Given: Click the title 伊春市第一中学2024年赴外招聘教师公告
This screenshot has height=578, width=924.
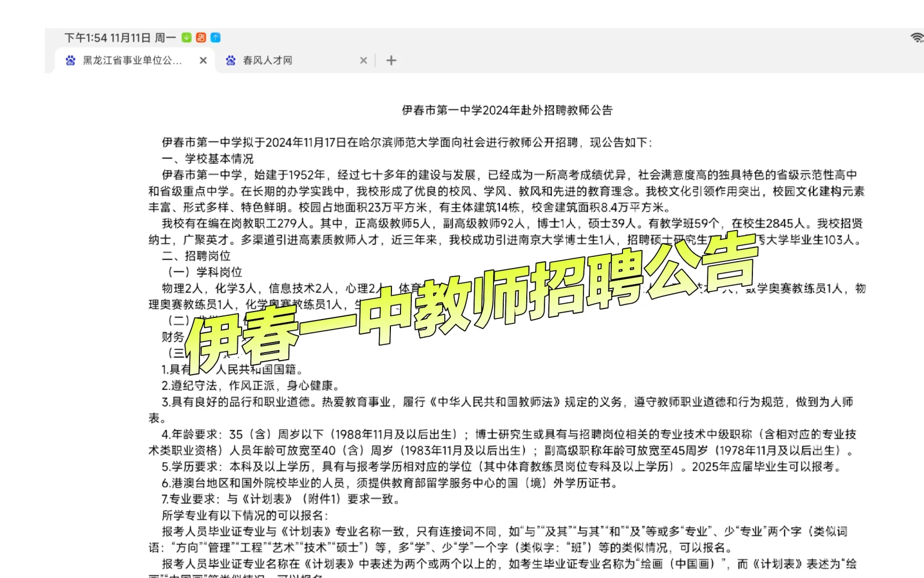Looking at the screenshot, I should point(507,110).
